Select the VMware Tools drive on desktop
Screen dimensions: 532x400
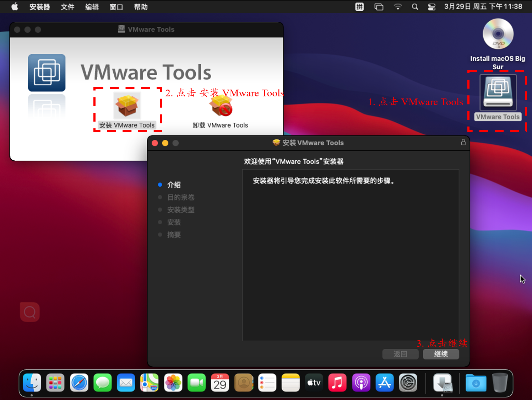click(x=498, y=93)
